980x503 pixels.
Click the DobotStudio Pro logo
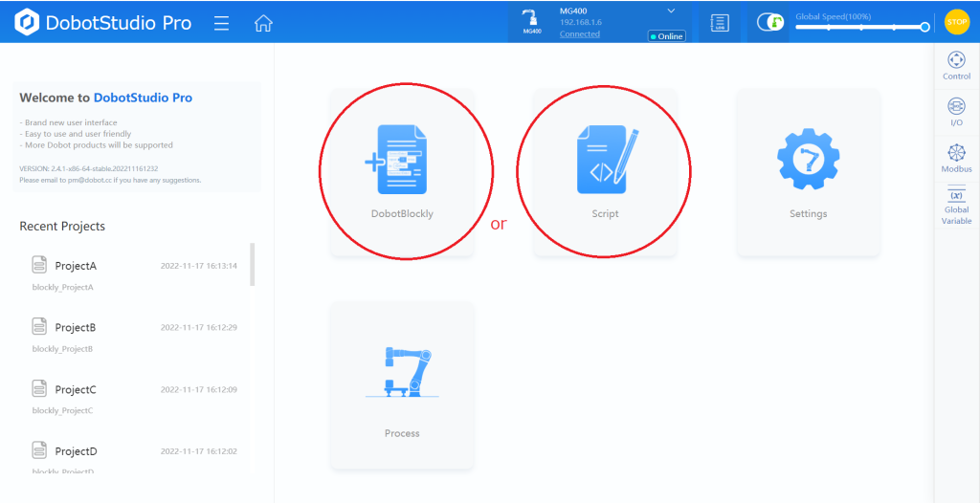pyautogui.click(x=103, y=23)
